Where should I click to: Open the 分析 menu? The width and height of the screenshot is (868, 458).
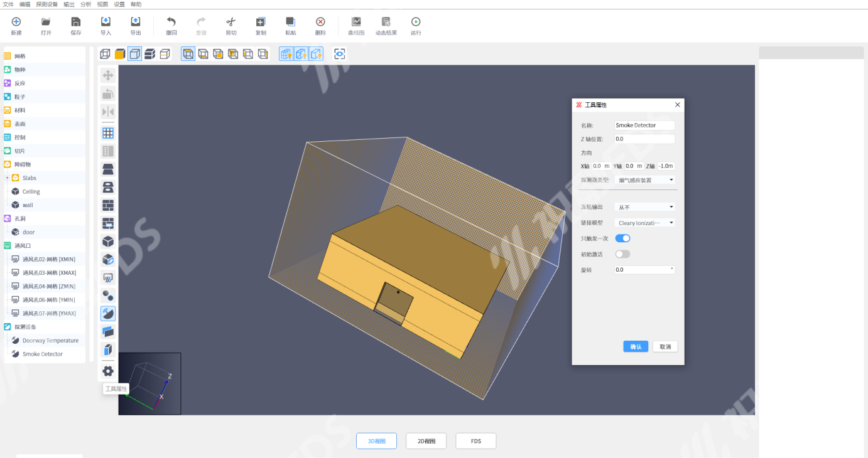[86, 4]
